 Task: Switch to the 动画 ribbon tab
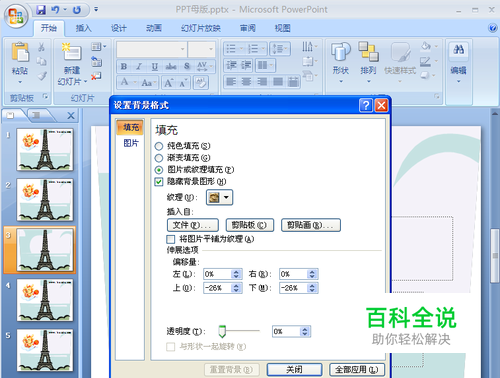(154, 28)
